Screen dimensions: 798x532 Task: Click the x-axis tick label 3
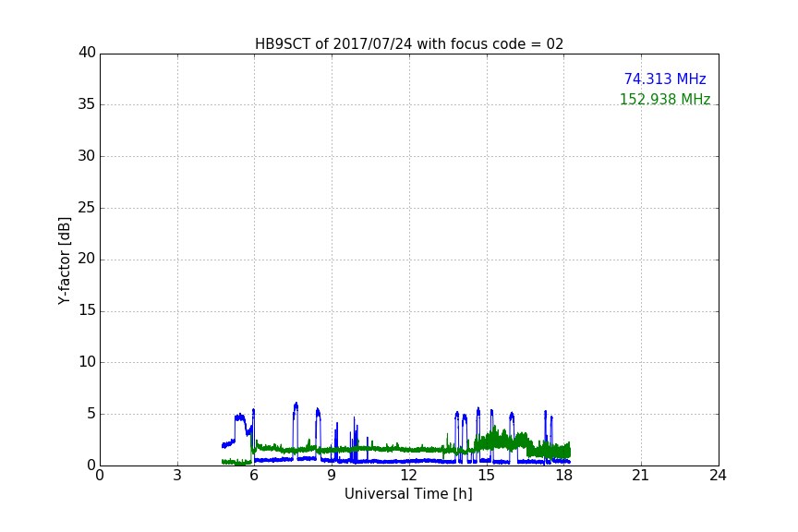click(177, 476)
